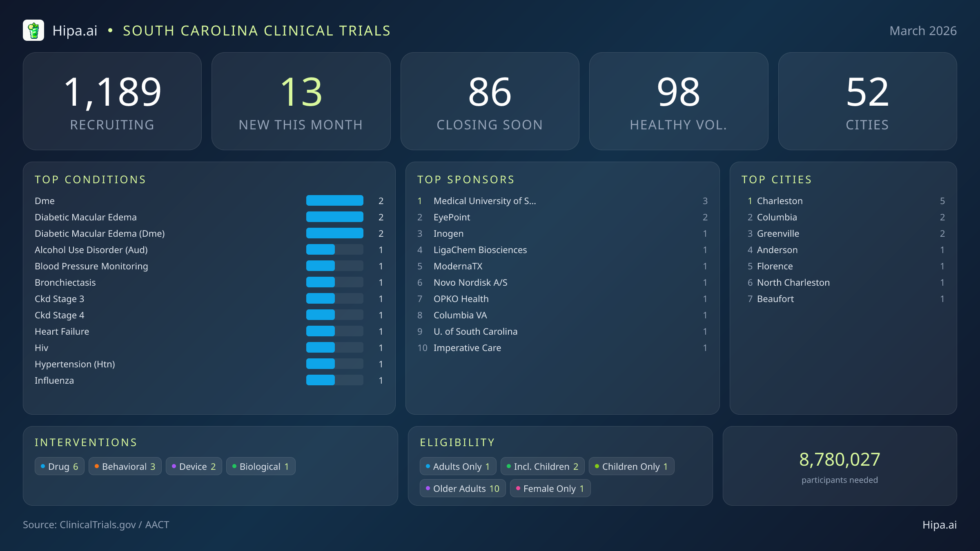Collapse the TOP CITIES panel

pyautogui.click(x=777, y=180)
